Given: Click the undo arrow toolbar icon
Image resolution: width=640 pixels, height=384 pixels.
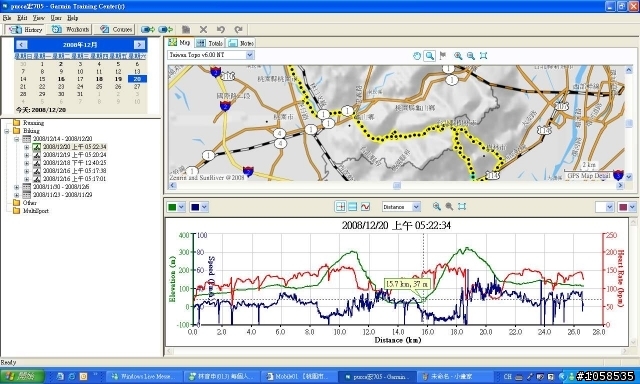Looking at the screenshot, I should coord(221,29).
